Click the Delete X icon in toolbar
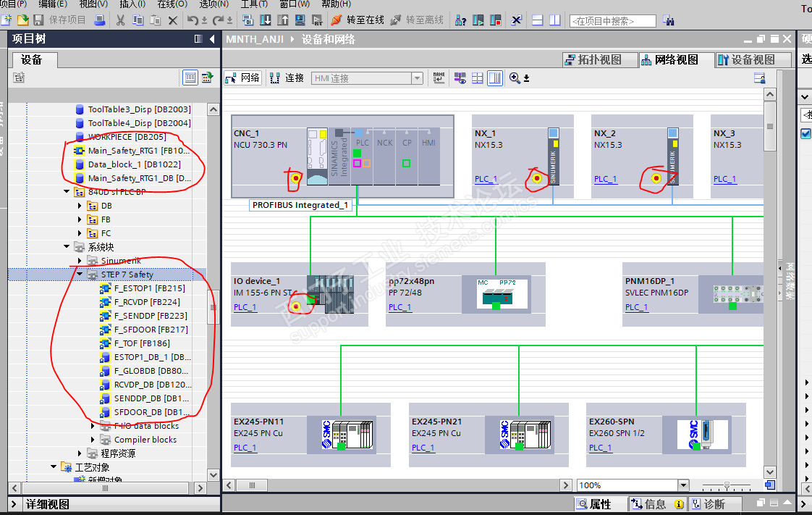The height and width of the screenshot is (515, 812). point(173,20)
